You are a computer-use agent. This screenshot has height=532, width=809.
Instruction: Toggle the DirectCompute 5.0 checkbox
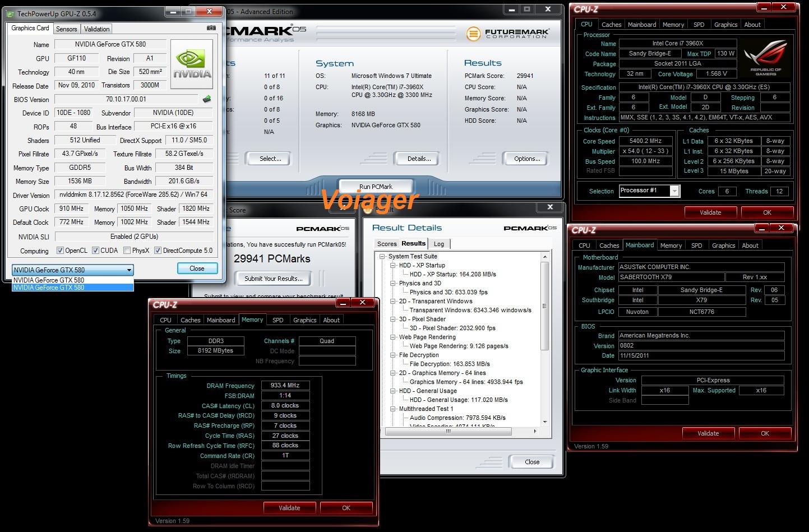(x=158, y=251)
